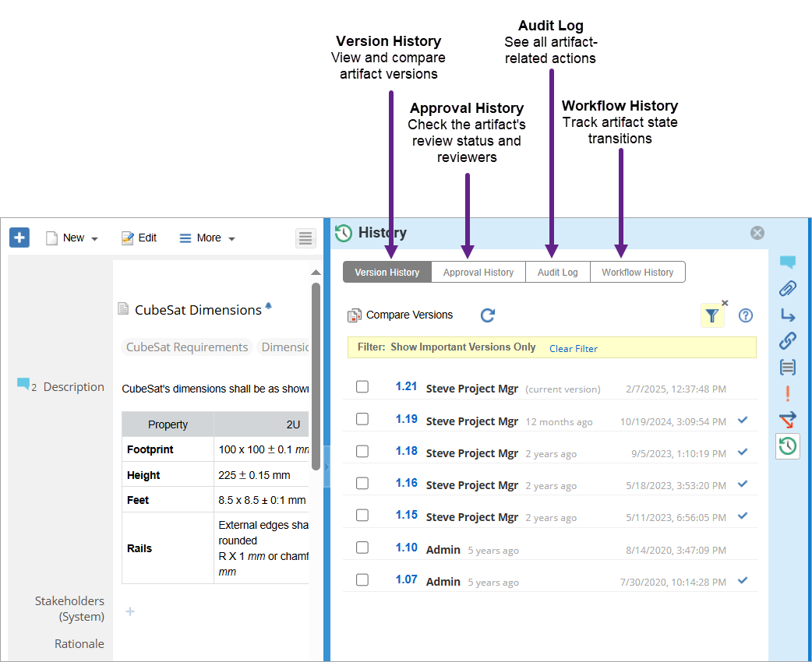Switch to the Audit Log tab
Viewport: 812px width, 662px height.
point(558,273)
